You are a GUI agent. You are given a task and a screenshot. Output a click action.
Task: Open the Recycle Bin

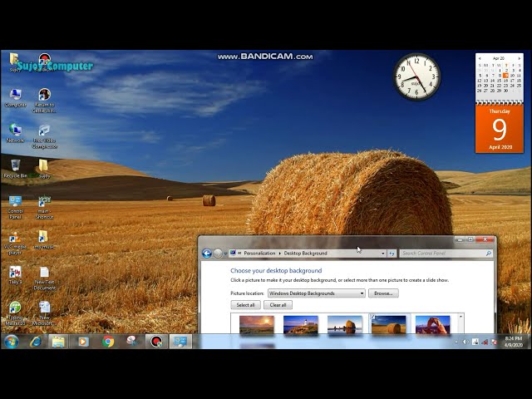[x=15, y=169]
